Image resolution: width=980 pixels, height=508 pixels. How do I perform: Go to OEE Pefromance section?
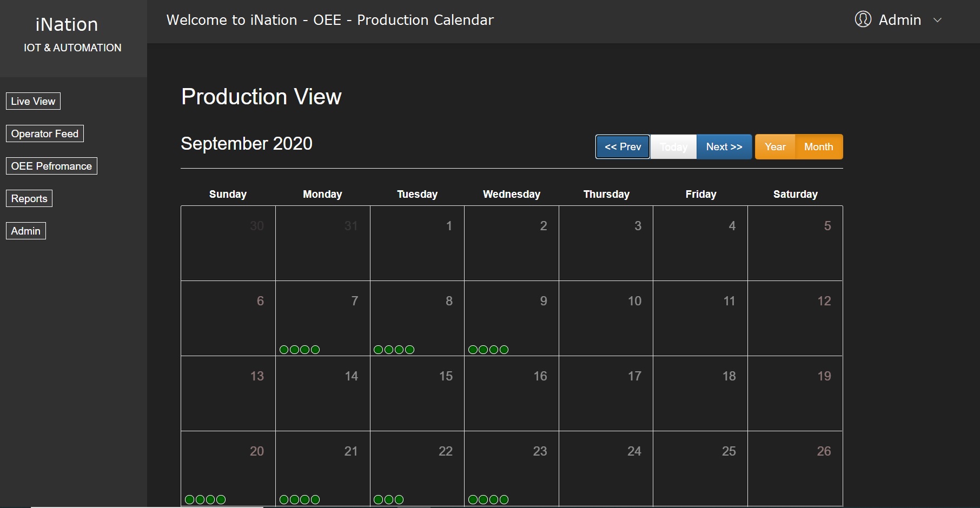pyautogui.click(x=51, y=166)
